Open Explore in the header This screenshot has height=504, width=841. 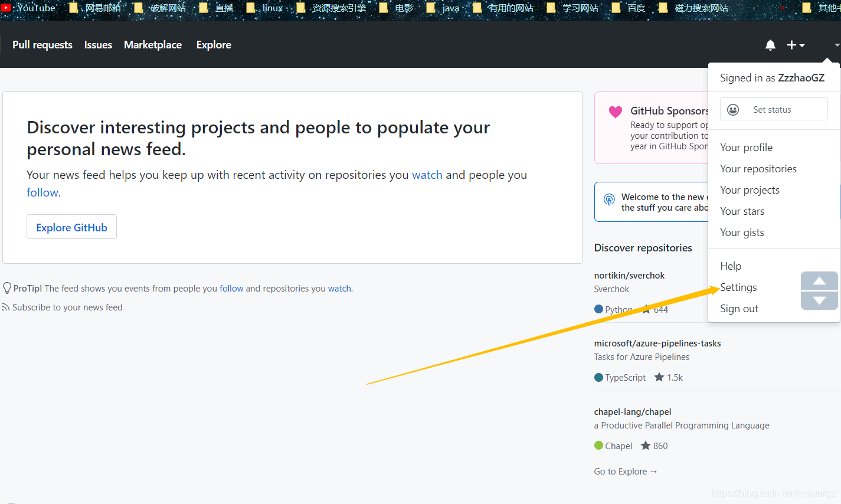(214, 45)
